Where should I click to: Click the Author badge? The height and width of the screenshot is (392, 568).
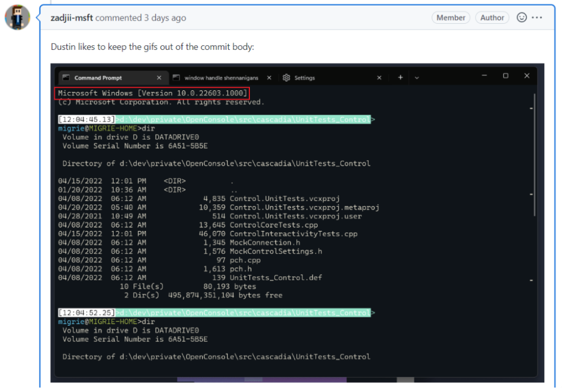(492, 18)
